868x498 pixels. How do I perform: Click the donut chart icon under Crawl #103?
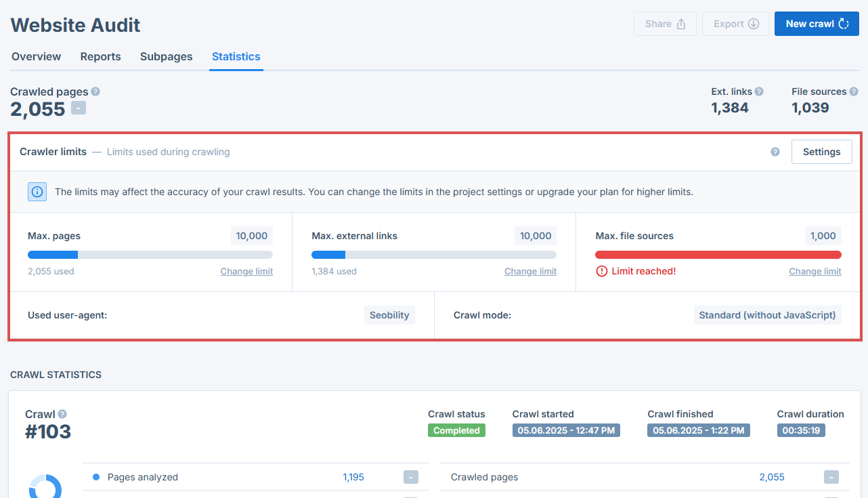[45, 486]
